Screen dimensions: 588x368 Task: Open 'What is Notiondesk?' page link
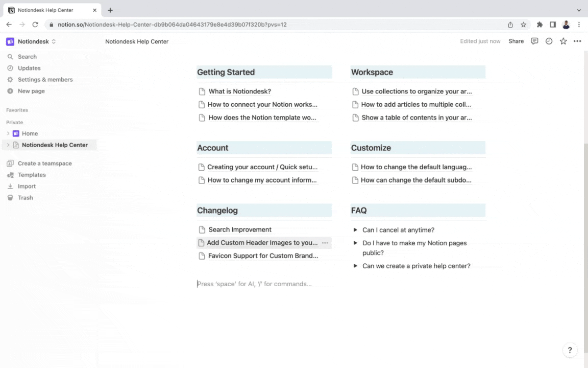point(239,91)
